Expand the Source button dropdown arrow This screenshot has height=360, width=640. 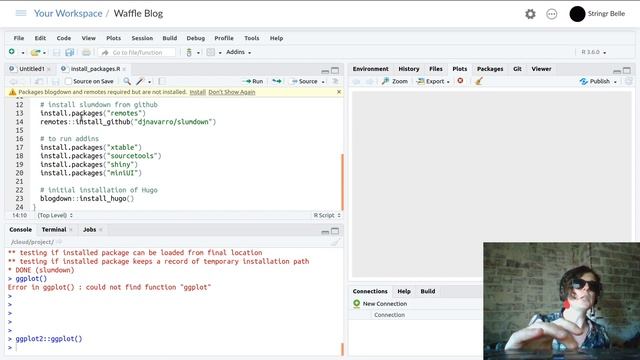tap(323, 82)
